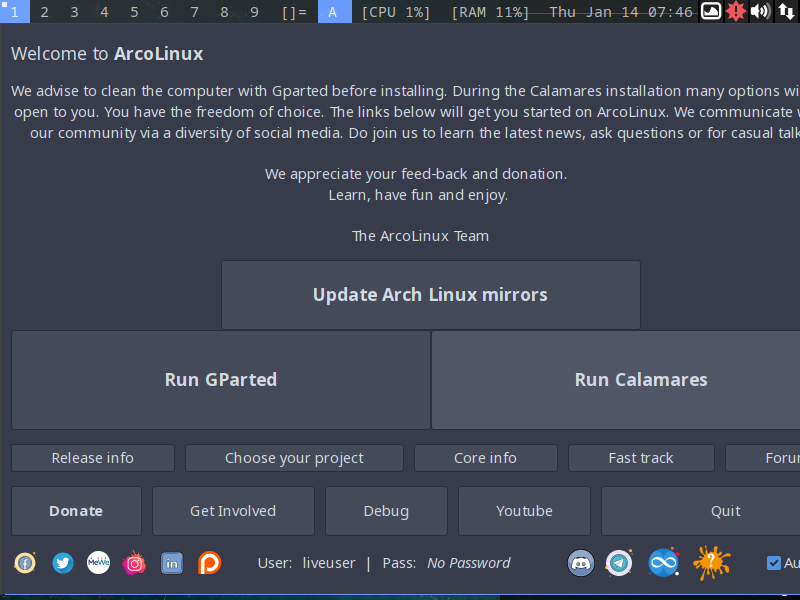The height and width of the screenshot is (600, 800).
Task: Launch Run GParted
Action: point(221,380)
